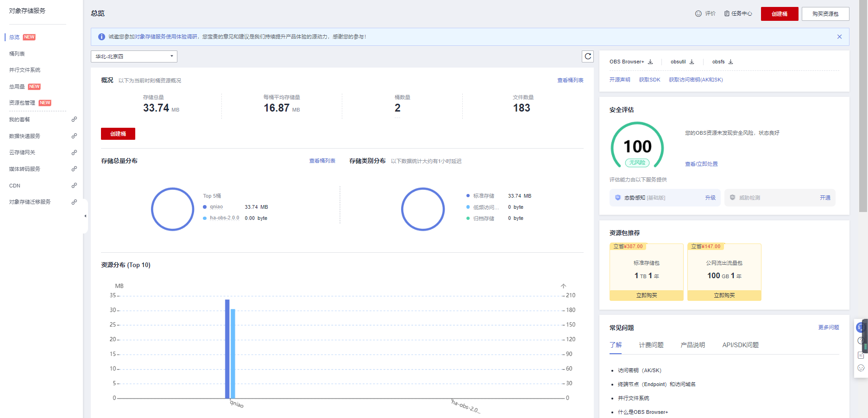This screenshot has width=868, height=418.
Task: Open FAQ item 什么是OBS Browser+
Action: [x=643, y=412]
